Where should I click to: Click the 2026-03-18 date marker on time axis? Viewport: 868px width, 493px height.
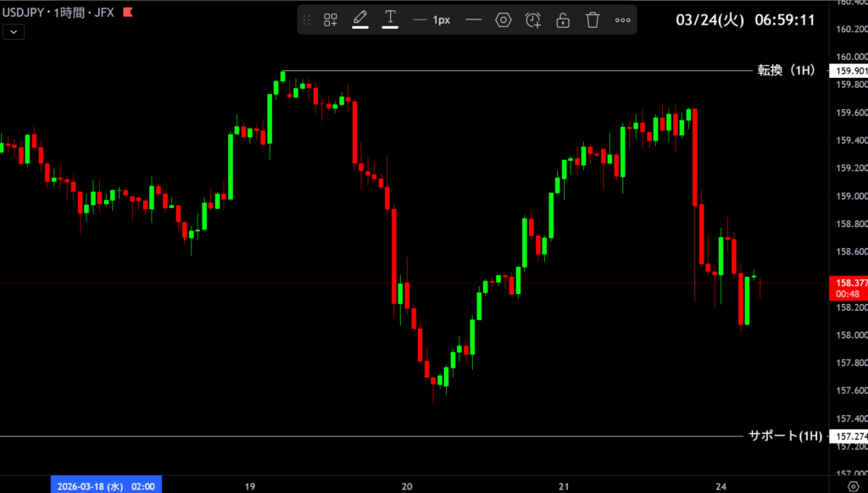(x=106, y=486)
